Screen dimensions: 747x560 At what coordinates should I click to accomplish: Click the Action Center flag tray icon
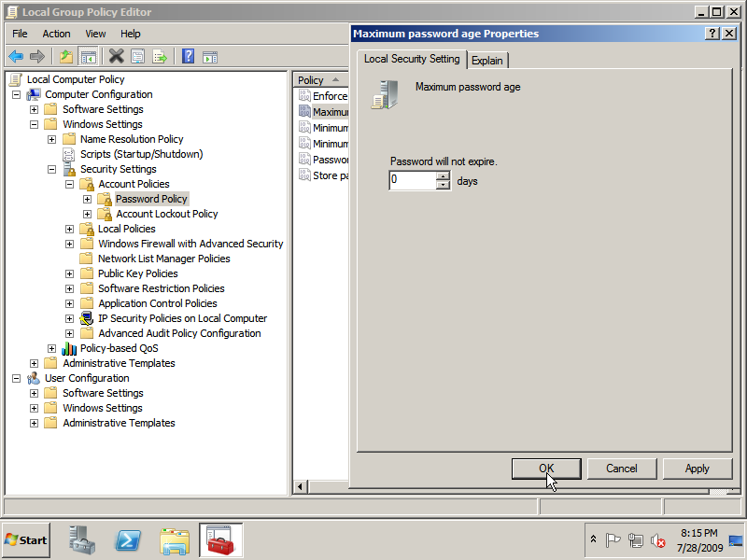click(613, 540)
